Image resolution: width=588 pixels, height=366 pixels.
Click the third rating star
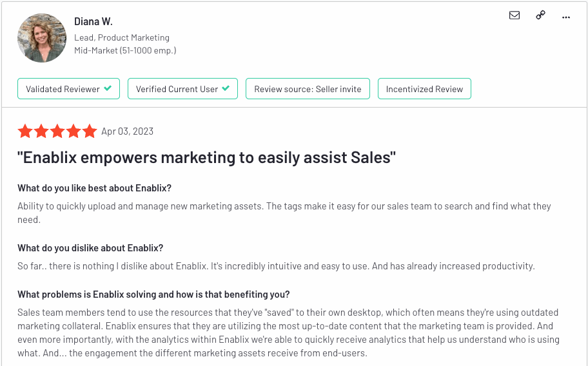57,131
